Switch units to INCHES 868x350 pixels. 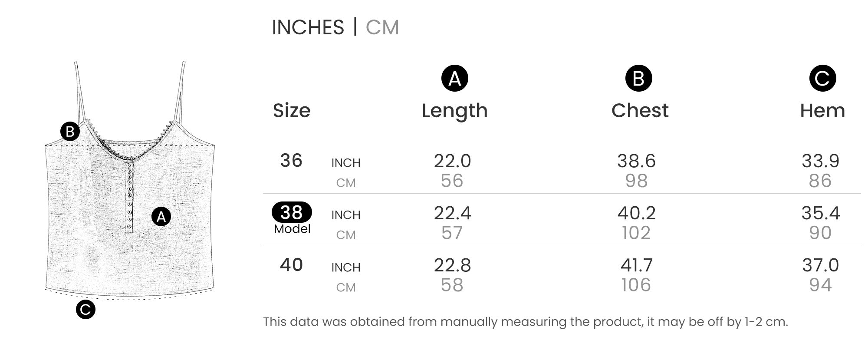point(308,27)
